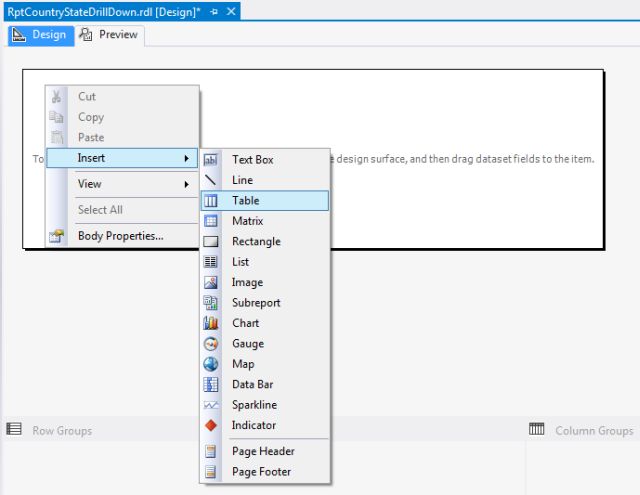Insert a List data region
This screenshot has height=495, width=640.
coord(265,262)
